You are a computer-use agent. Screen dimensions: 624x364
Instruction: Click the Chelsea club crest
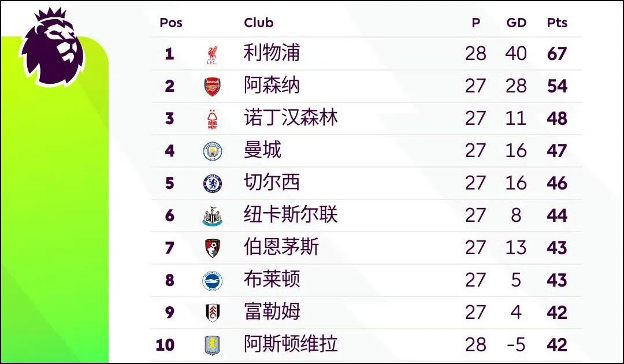point(212,184)
